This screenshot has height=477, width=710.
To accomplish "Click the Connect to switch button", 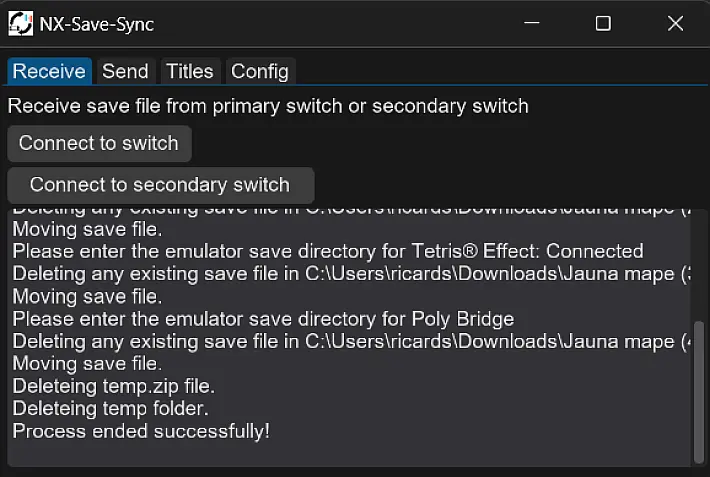I will (99, 143).
